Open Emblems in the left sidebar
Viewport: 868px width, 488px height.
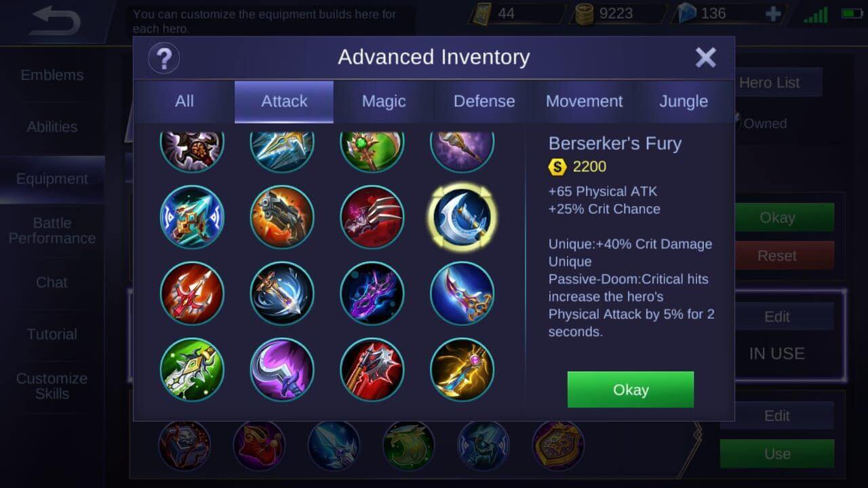(x=52, y=75)
